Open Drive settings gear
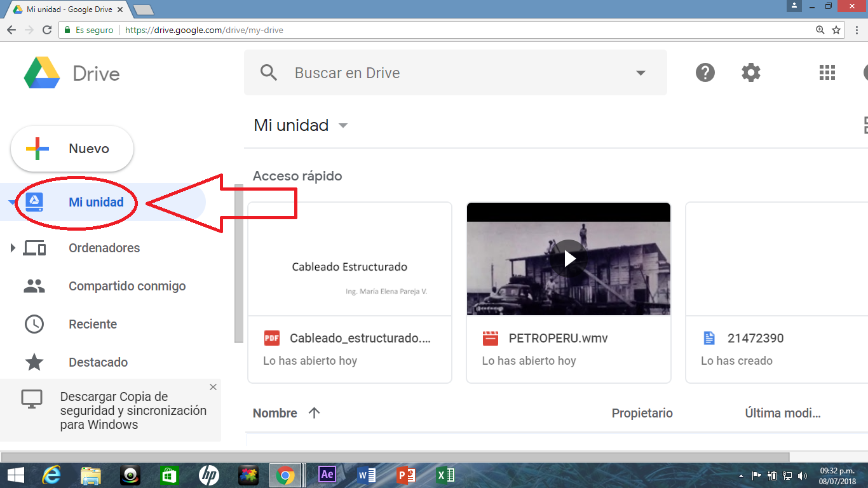Viewport: 868px width, 488px height. point(751,72)
